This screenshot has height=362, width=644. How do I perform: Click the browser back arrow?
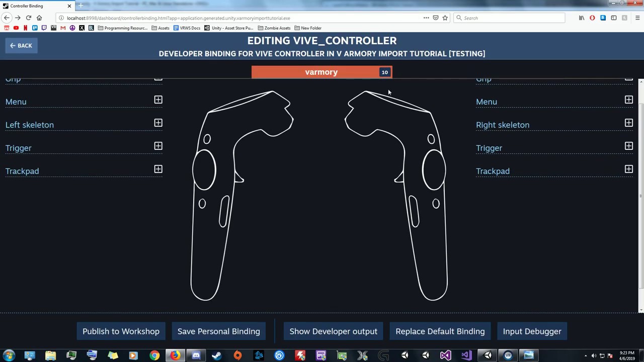coord(7,18)
